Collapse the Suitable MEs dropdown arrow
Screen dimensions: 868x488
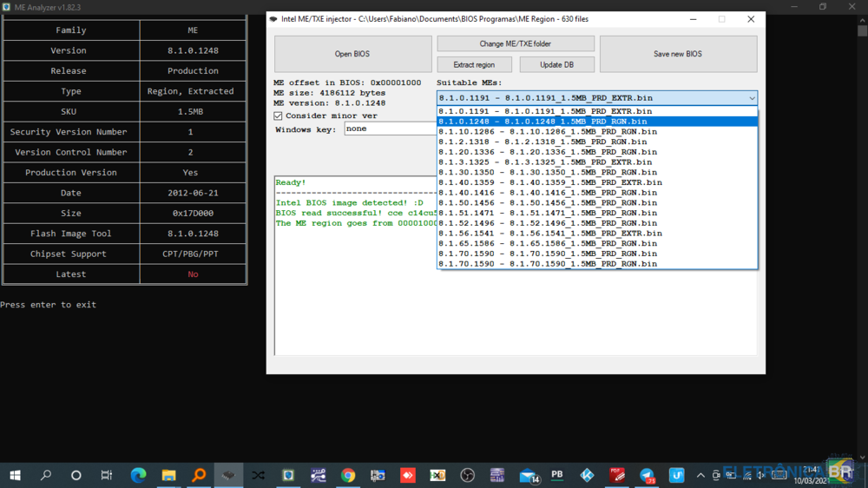click(x=752, y=98)
